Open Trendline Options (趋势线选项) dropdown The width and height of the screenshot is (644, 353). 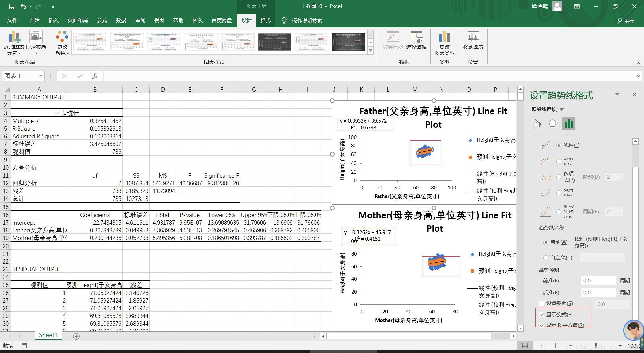pyautogui.click(x=561, y=109)
